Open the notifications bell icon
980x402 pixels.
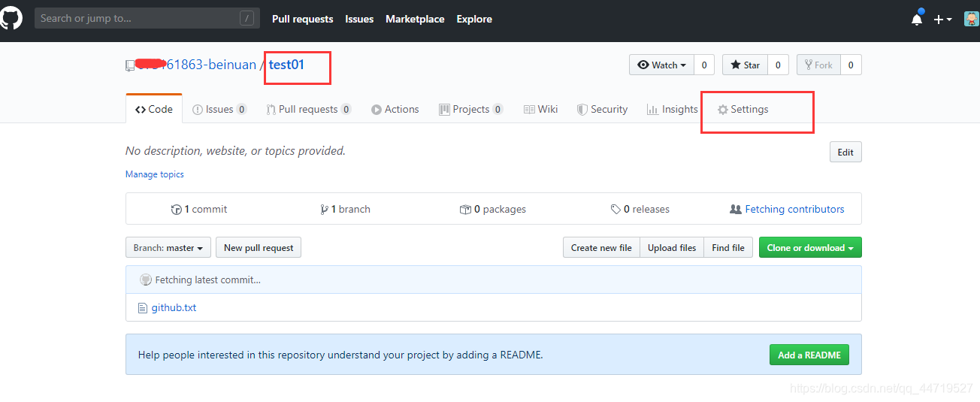(x=917, y=19)
